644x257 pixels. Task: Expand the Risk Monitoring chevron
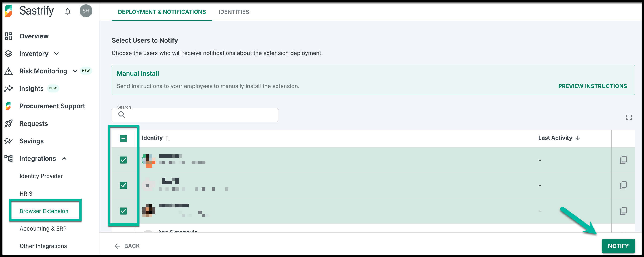point(75,71)
